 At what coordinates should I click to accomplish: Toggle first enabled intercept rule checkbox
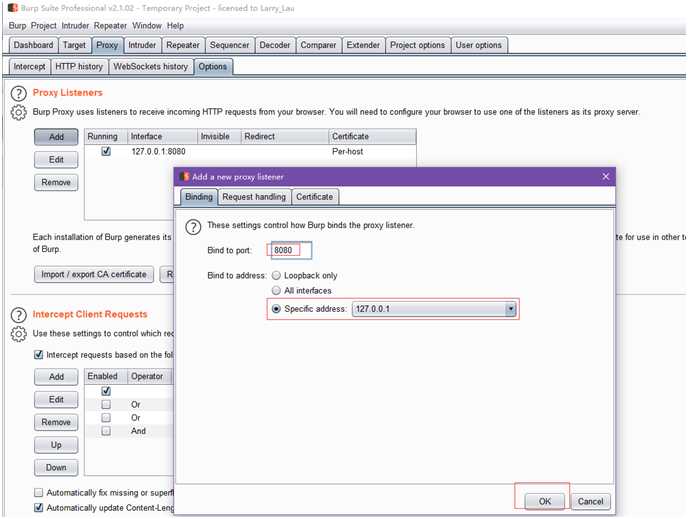(106, 391)
